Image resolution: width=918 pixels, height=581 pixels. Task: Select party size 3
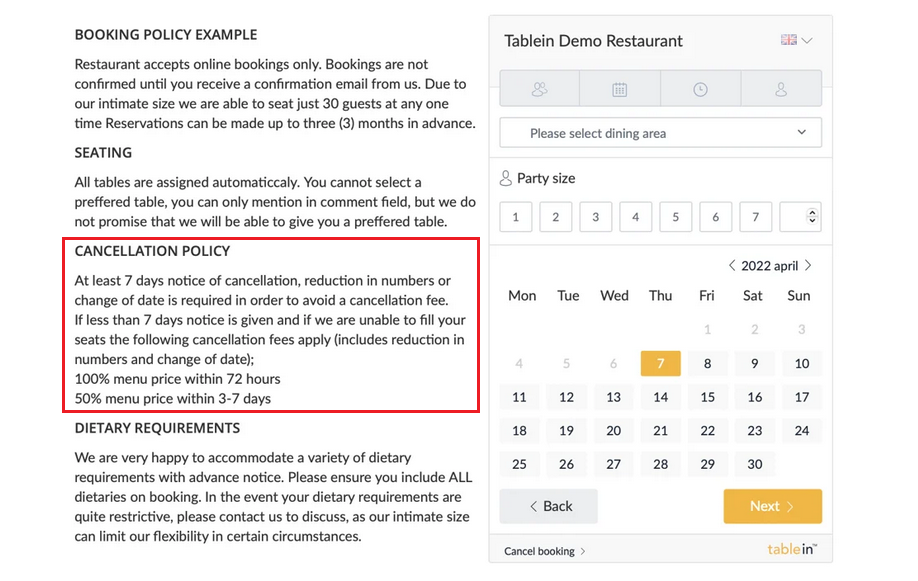pos(595,216)
